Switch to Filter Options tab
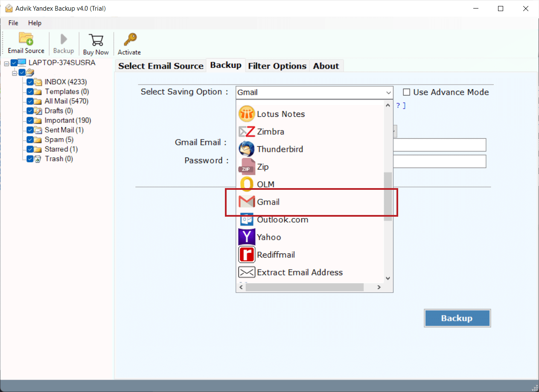 point(277,66)
